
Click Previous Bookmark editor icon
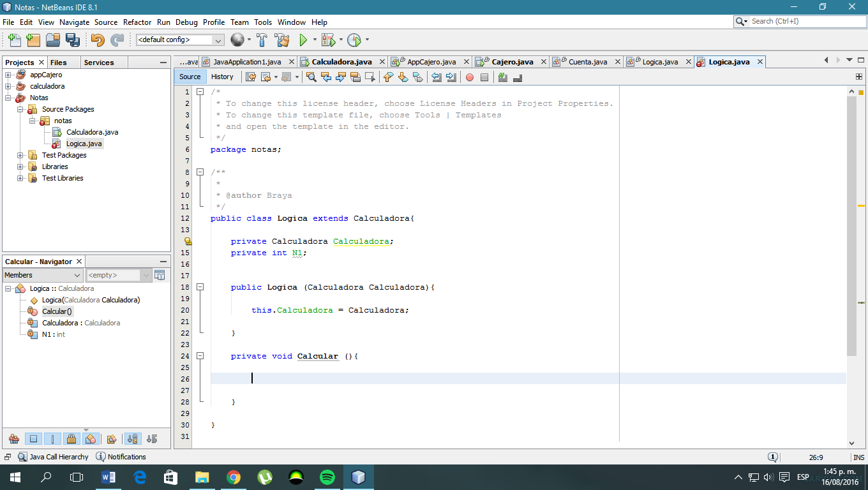tap(388, 77)
